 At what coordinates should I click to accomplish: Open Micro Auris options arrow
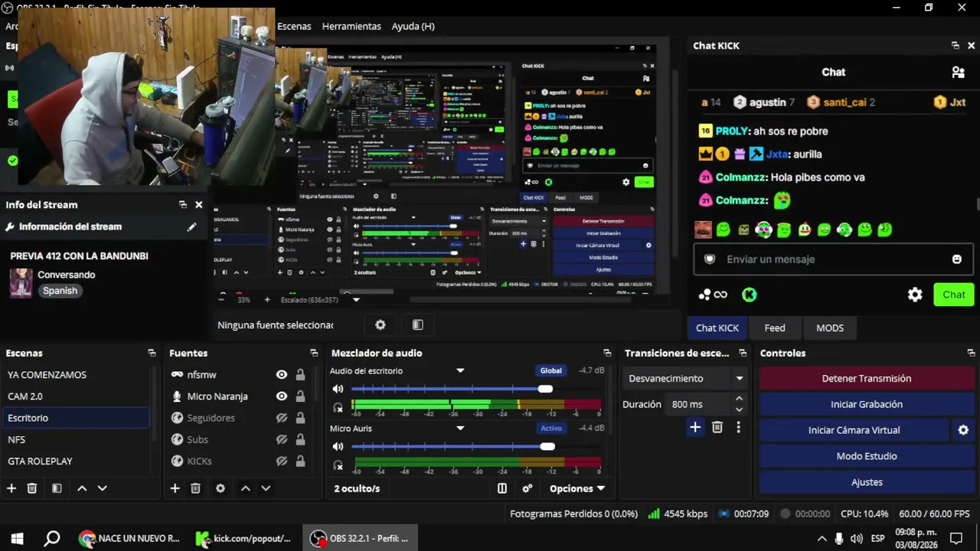[x=460, y=428]
